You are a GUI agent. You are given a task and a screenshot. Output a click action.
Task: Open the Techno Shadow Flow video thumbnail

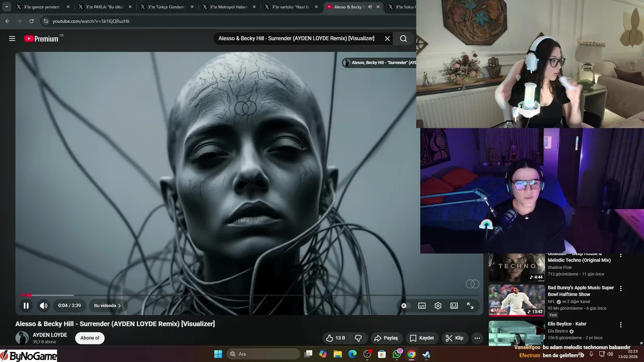point(517,267)
